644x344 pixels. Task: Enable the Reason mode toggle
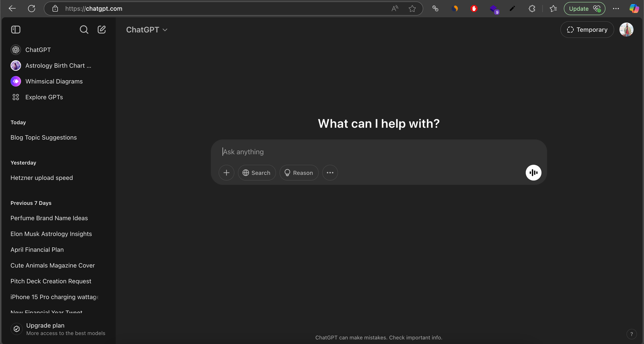point(299,173)
